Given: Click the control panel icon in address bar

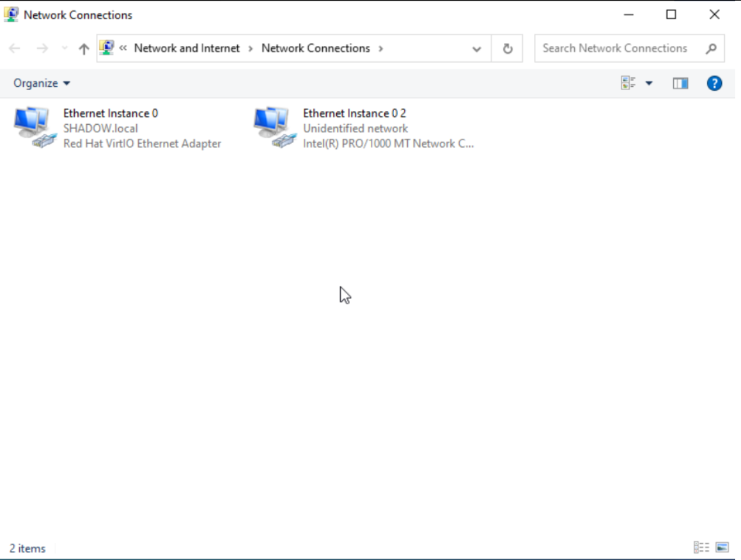Looking at the screenshot, I should pyautogui.click(x=107, y=48).
